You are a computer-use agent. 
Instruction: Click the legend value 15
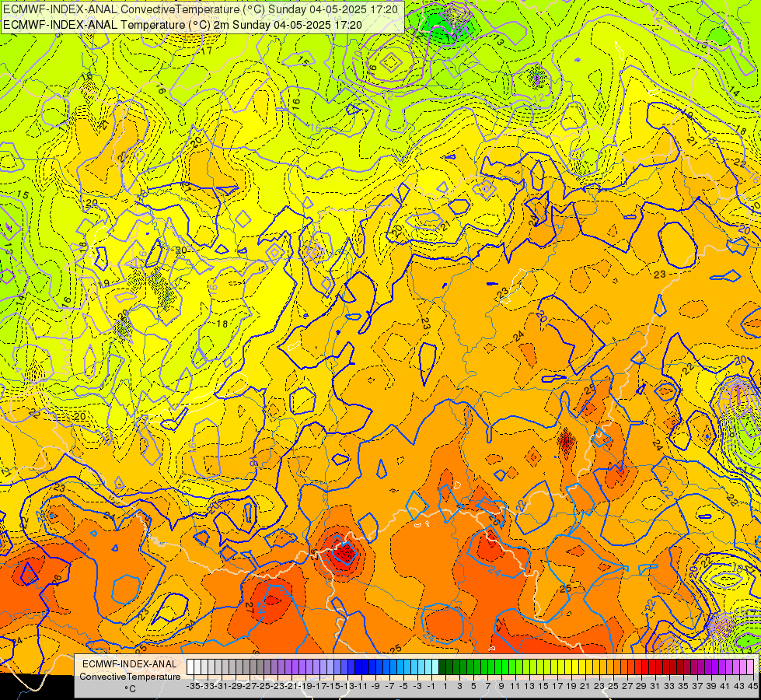pyautogui.click(x=543, y=686)
